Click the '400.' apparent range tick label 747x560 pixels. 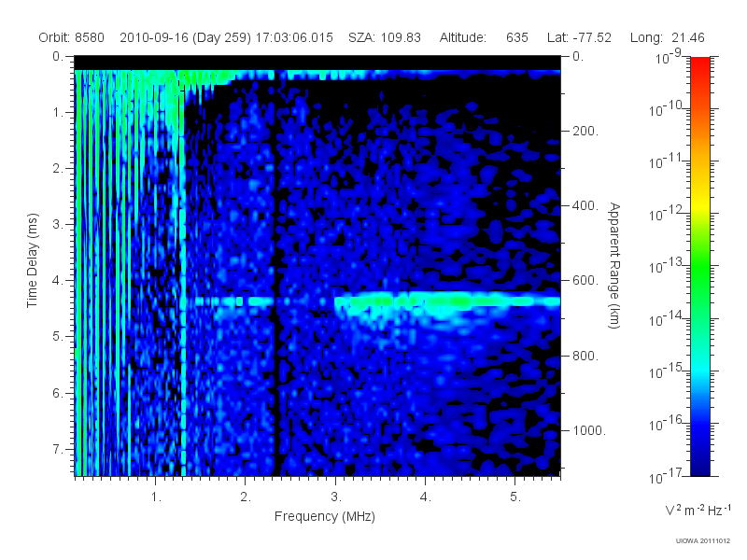[x=585, y=205]
